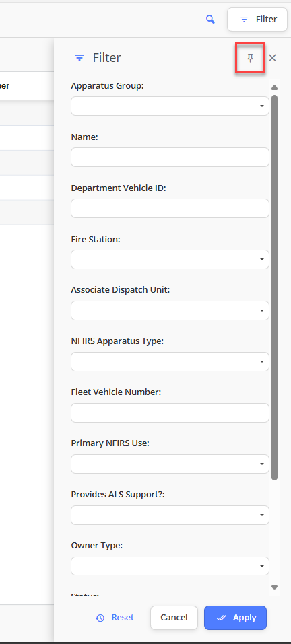Expand the Apparatus Group dropdown
This screenshot has width=291, height=644.
click(x=170, y=106)
